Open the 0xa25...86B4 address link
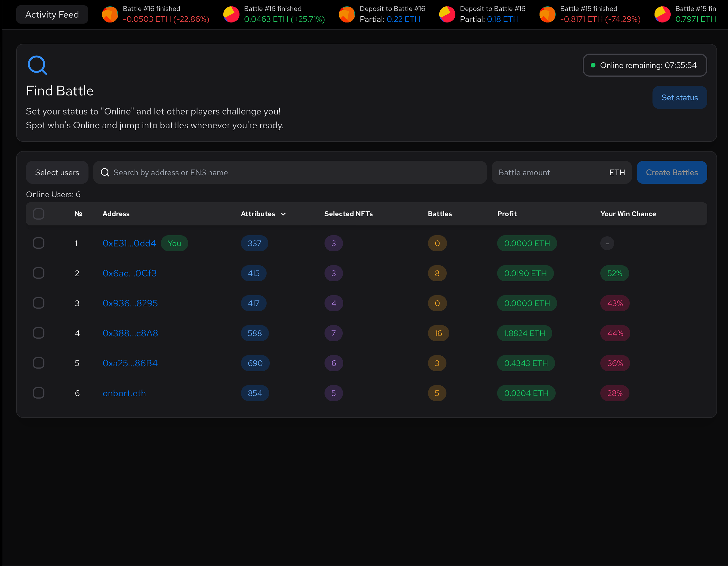The image size is (728, 566). pos(130,363)
